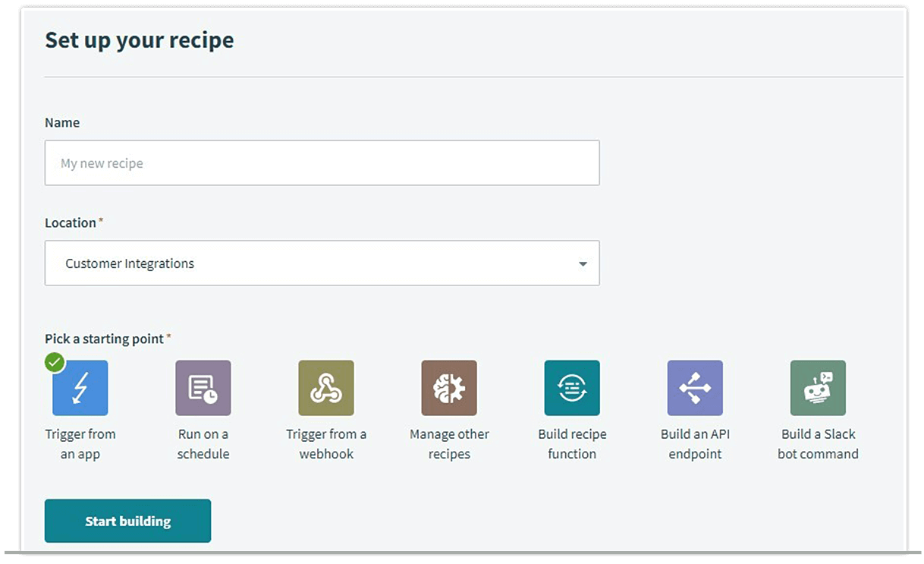Click the Name field to enter a recipe name
924x564 pixels.
click(x=322, y=162)
